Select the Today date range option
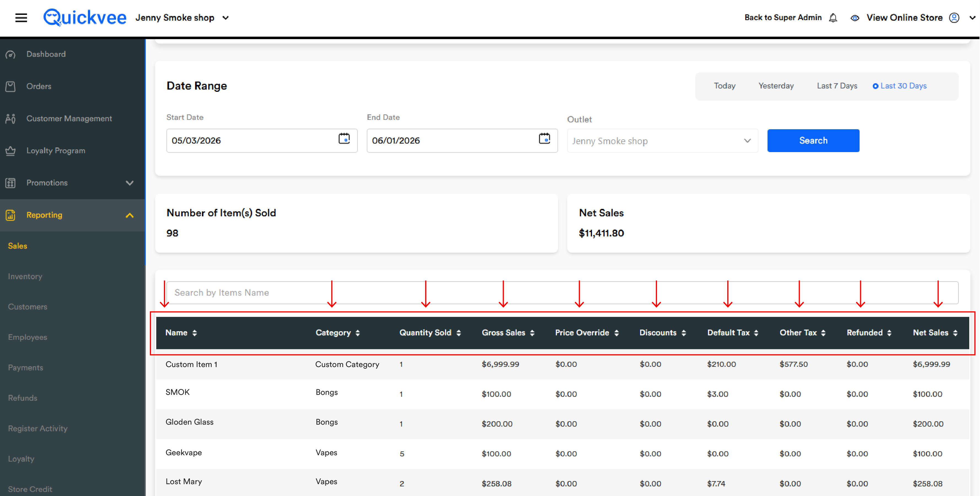 724,86
